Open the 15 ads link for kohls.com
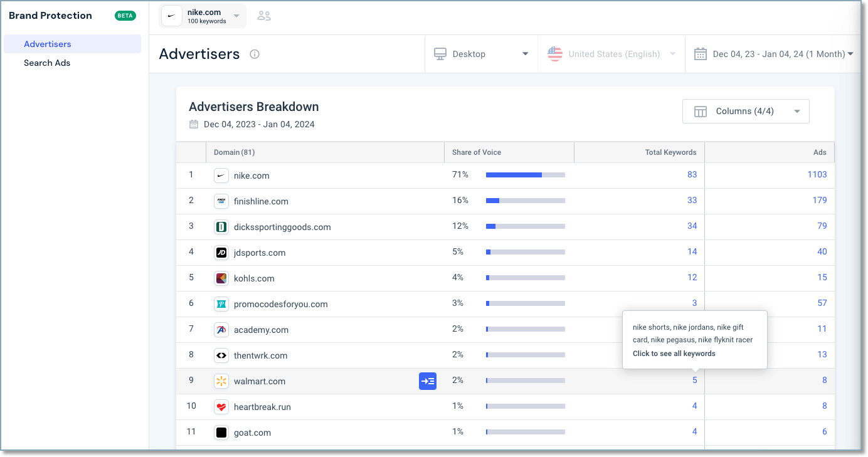The width and height of the screenshot is (868, 457). click(822, 277)
